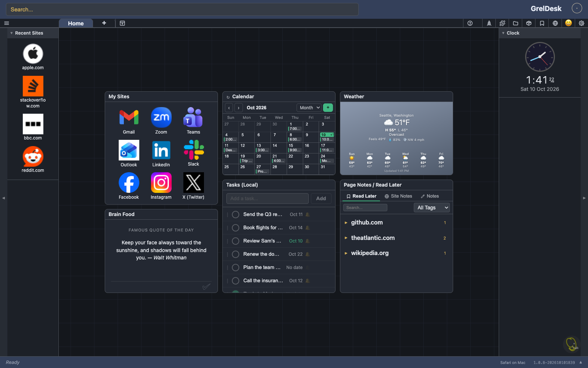Viewport: 588px width, 368px height.
Task: Expand the github.com read later group
Action: (x=346, y=223)
